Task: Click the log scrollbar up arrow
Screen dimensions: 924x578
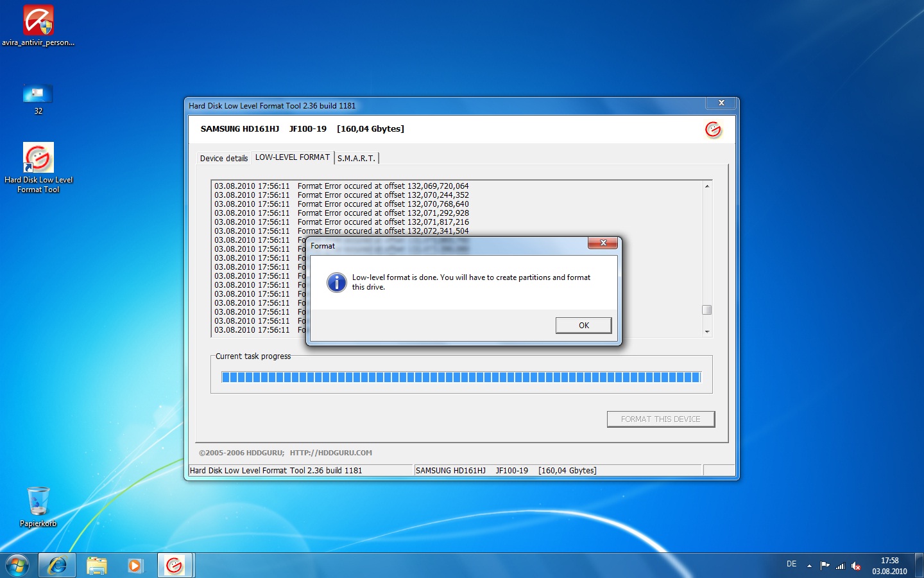Action: [x=707, y=186]
